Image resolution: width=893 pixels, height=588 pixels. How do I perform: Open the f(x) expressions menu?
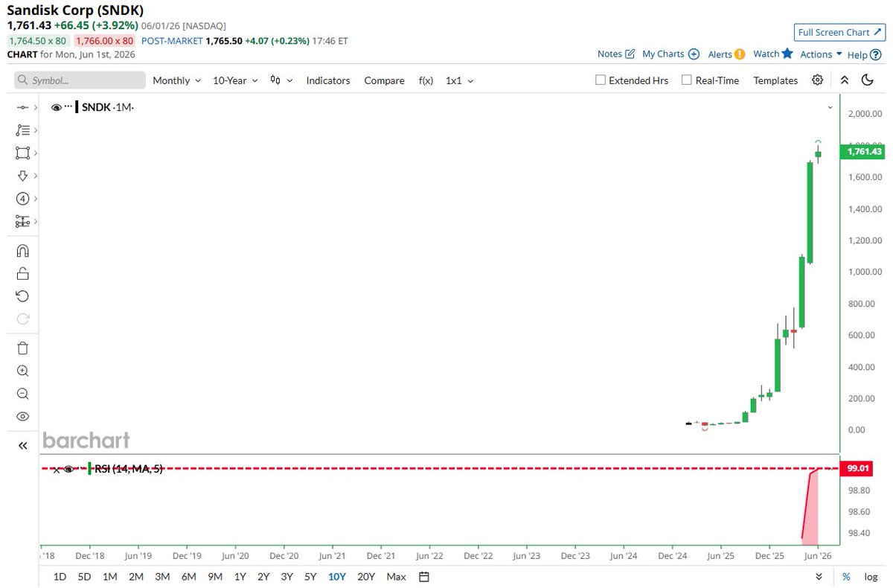tap(426, 80)
